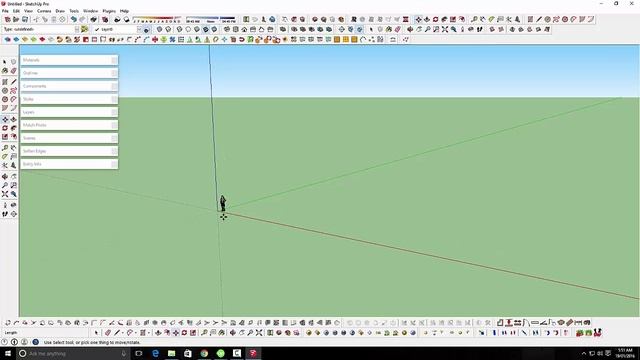Click the Undo arrow in top toolbar
640x360 pixels.
click(x=73, y=19)
